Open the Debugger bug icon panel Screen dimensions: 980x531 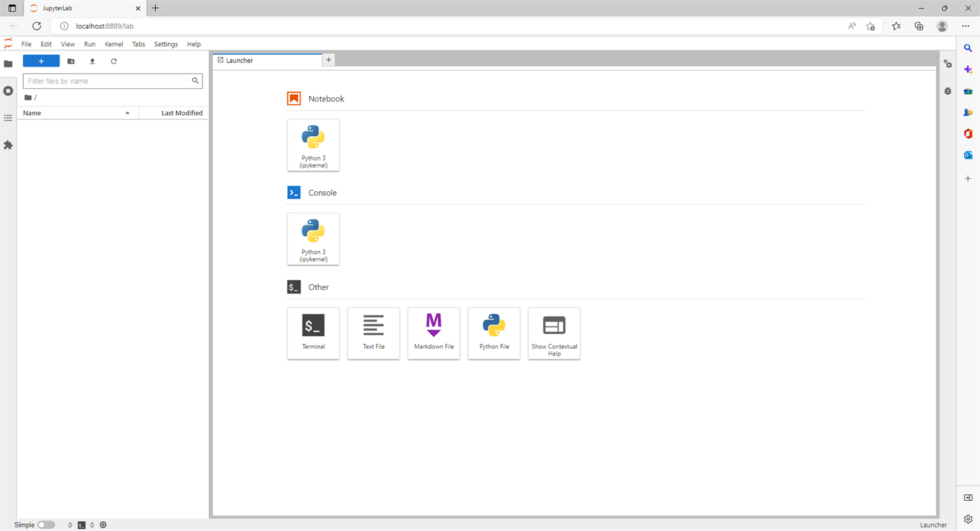click(948, 91)
